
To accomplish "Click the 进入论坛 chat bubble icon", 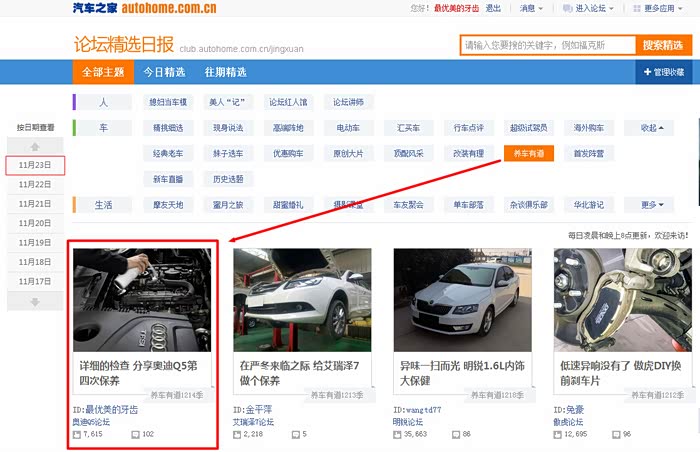I will (x=567, y=8).
